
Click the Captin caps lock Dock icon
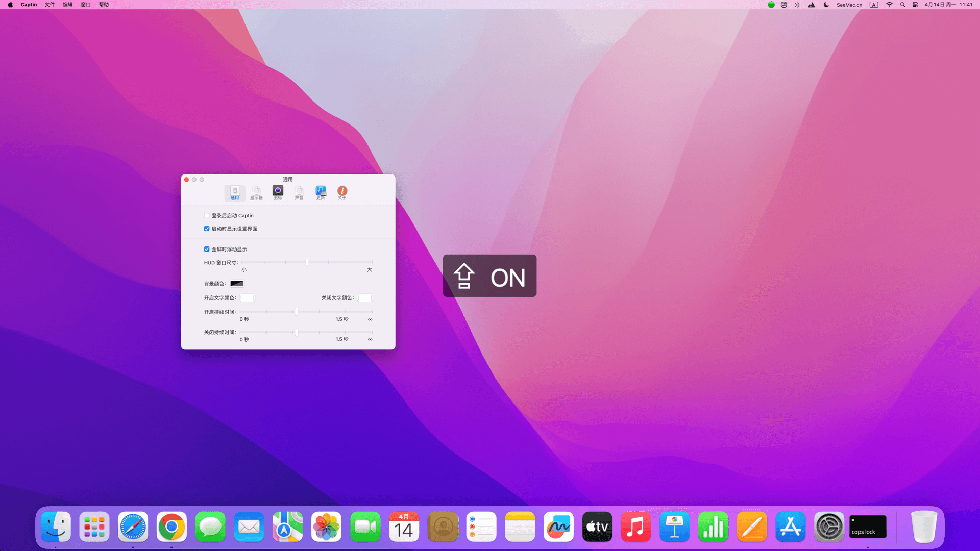[868, 527]
